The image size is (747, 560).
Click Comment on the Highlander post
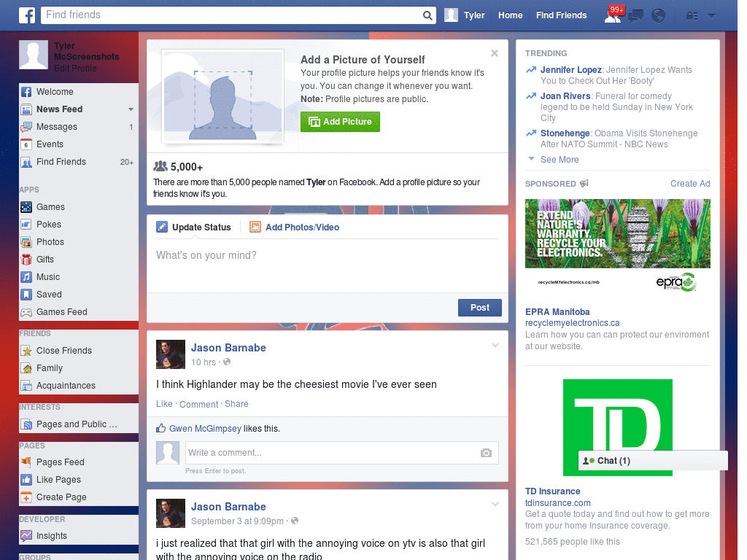[198, 404]
